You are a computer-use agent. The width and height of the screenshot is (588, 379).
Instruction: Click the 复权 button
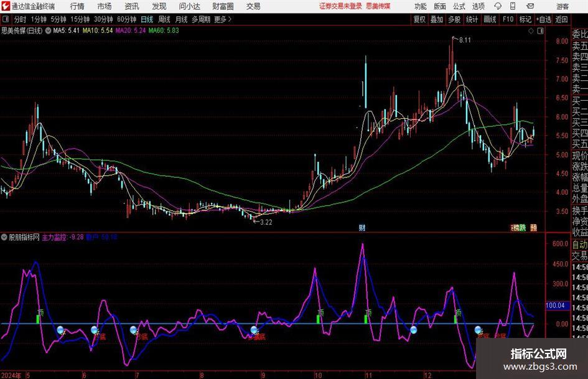point(419,19)
